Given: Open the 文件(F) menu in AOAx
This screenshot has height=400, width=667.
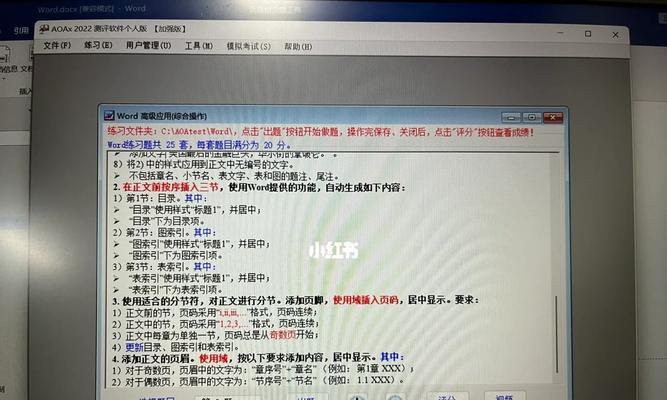Looking at the screenshot, I should 57,45.
